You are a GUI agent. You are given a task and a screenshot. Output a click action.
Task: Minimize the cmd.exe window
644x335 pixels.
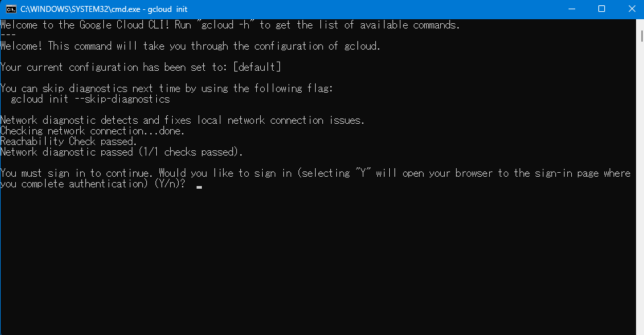571,9
